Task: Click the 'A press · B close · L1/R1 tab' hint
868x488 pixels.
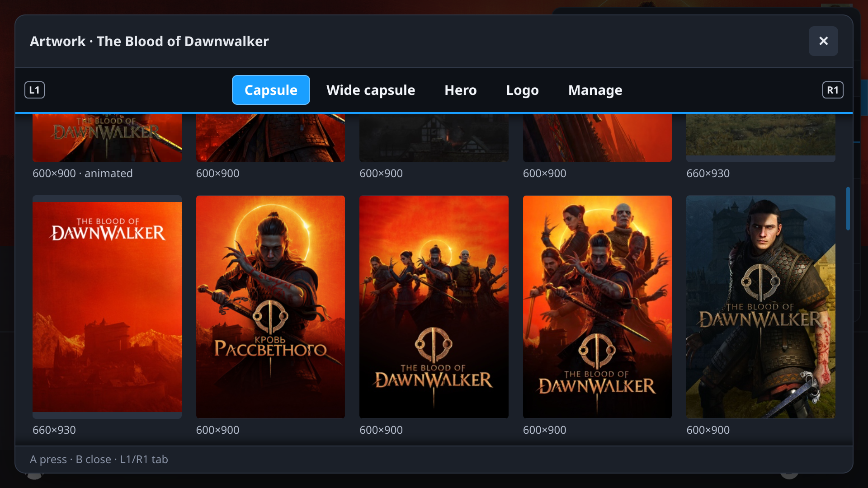Action: pyautogui.click(x=99, y=460)
